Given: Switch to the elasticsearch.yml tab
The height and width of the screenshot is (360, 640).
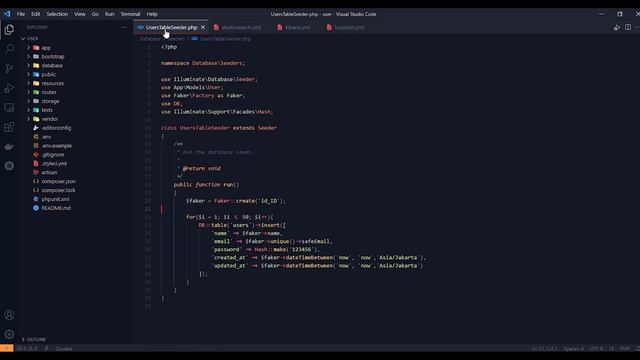Looking at the screenshot, I should (x=241, y=27).
